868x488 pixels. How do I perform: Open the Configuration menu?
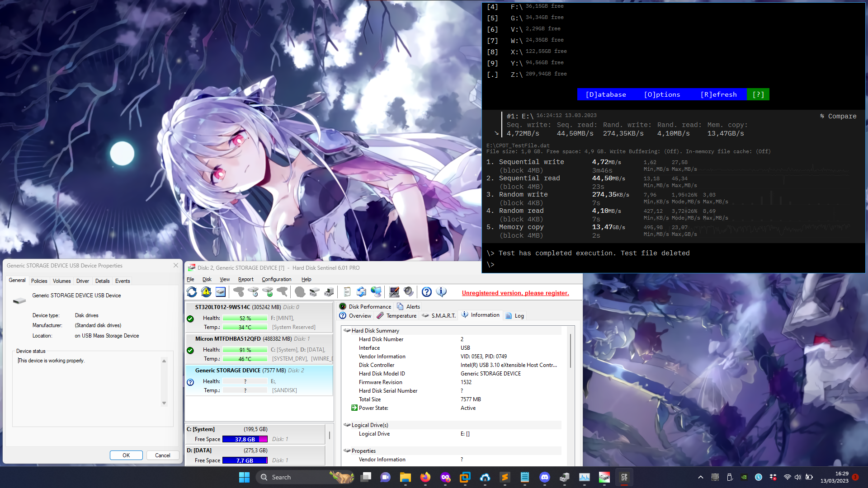click(276, 279)
